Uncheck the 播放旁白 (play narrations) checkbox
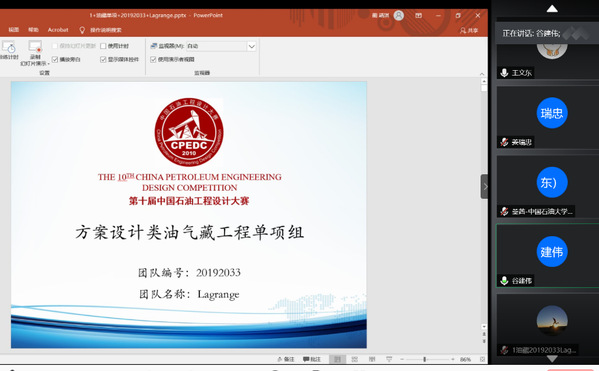Image resolution: width=599 pixels, height=371 pixels. 55,60
